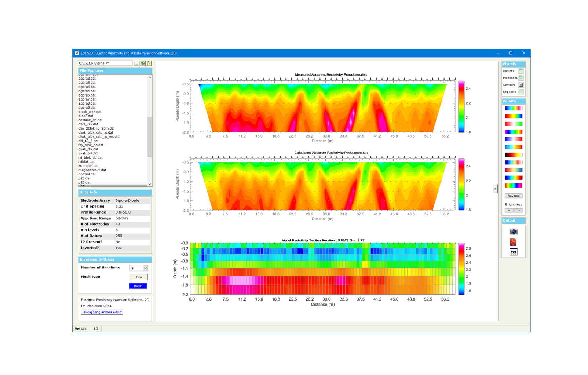
Task: Turn off Log scale toggle
Action: tap(521, 92)
